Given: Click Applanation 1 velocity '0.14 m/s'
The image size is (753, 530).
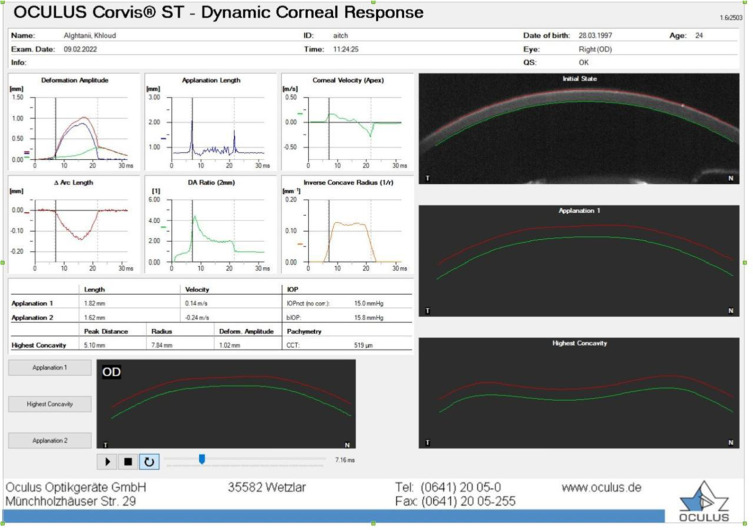Looking at the screenshot, I should pos(196,303).
